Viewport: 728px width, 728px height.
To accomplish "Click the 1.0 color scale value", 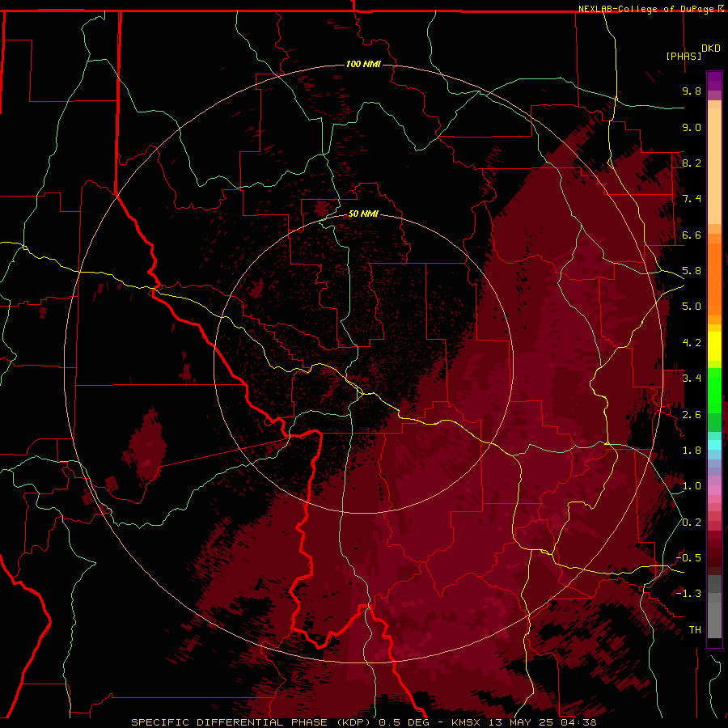I will [692, 486].
